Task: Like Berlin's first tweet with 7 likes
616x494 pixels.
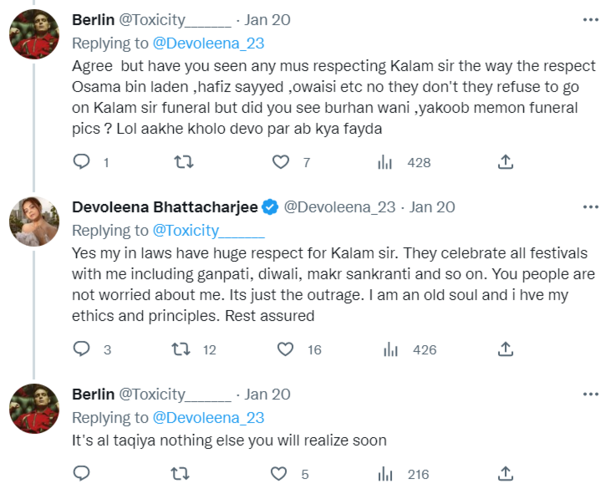Action: (x=285, y=162)
